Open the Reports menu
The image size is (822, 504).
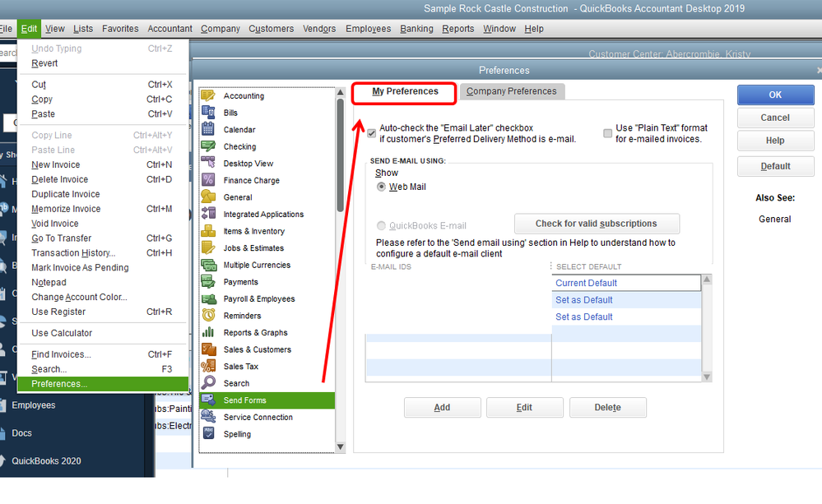(x=457, y=29)
